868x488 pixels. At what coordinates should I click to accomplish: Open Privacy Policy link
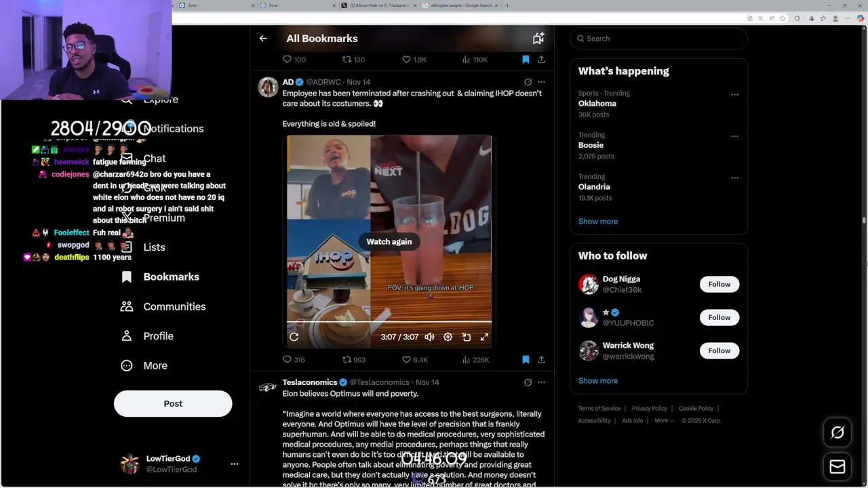pos(650,409)
